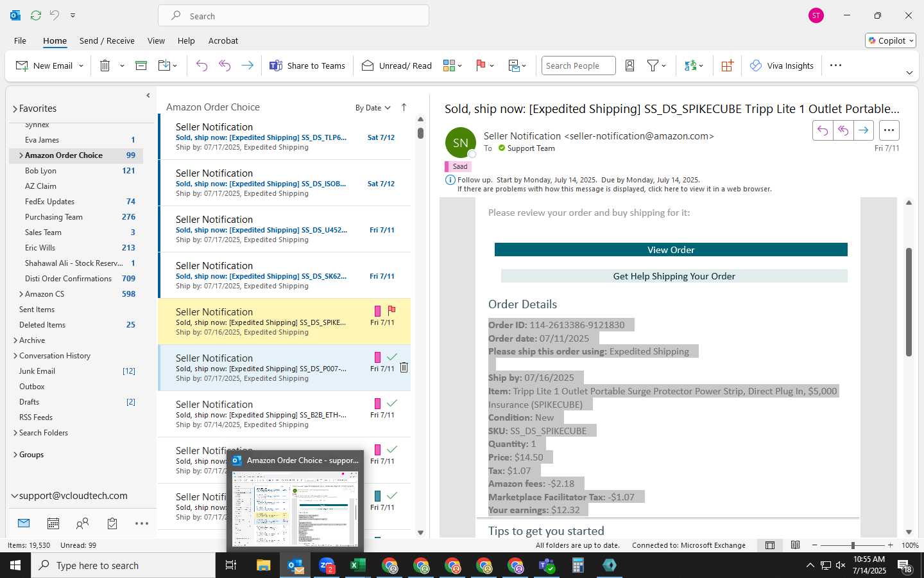Switch to the View tab
Image resolution: width=924 pixels, height=578 pixels.
pyautogui.click(x=156, y=40)
